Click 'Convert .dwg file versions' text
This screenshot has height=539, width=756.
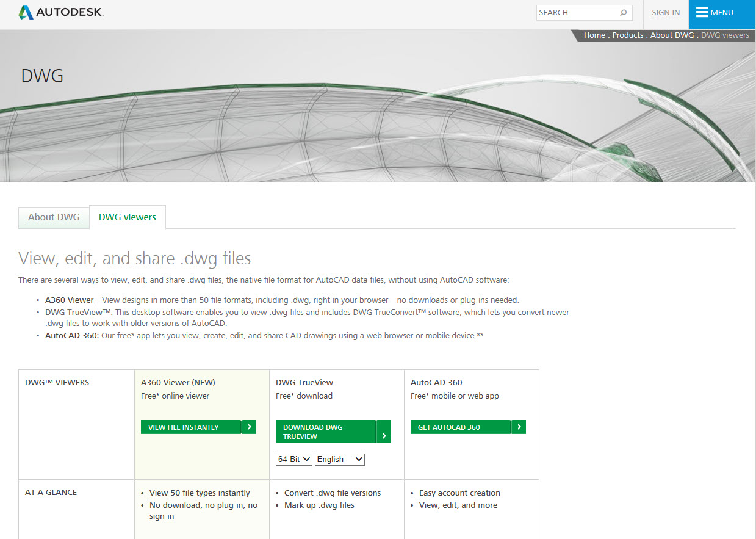tap(333, 493)
